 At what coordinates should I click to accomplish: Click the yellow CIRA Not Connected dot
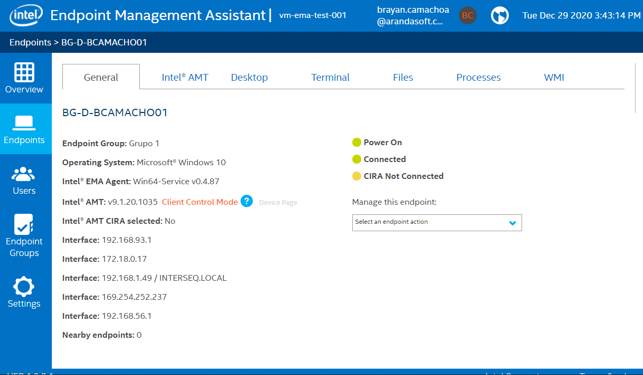(x=356, y=176)
